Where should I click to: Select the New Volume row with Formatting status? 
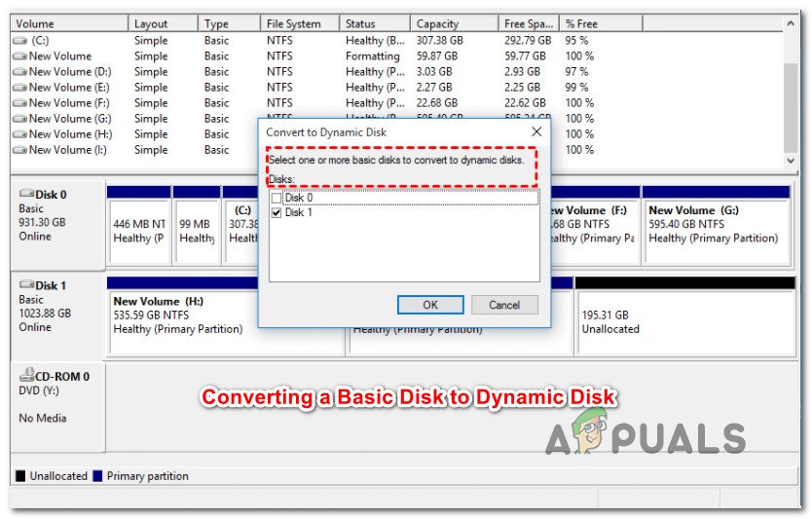pos(306,56)
